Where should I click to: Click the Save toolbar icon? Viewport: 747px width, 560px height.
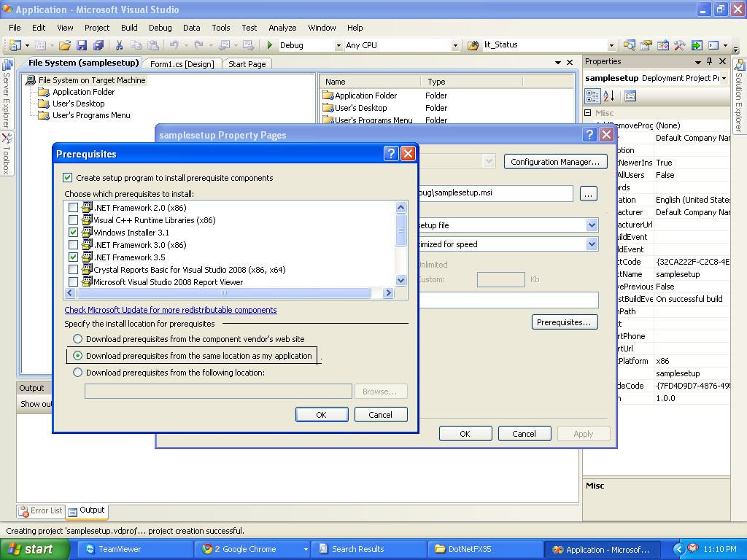[82, 45]
